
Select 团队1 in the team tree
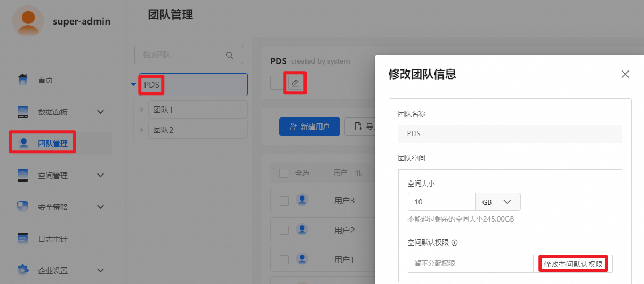(198, 109)
